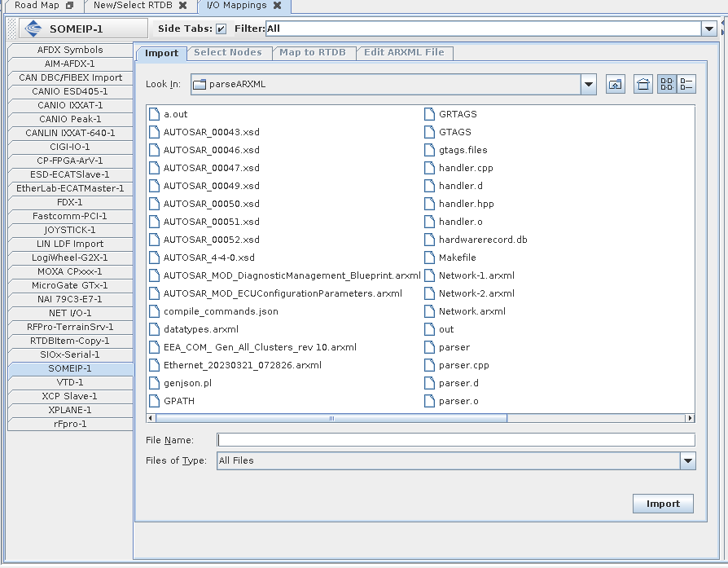The height and width of the screenshot is (568, 728).
Task: Select AFDX Symbols side tab
Action: coord(70,51)
